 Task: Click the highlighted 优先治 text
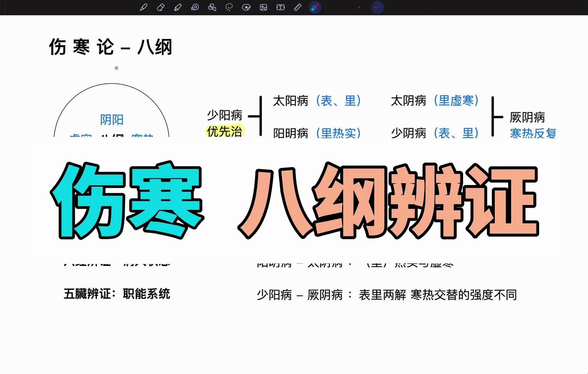pyautogui.click(x=225, y=131)
